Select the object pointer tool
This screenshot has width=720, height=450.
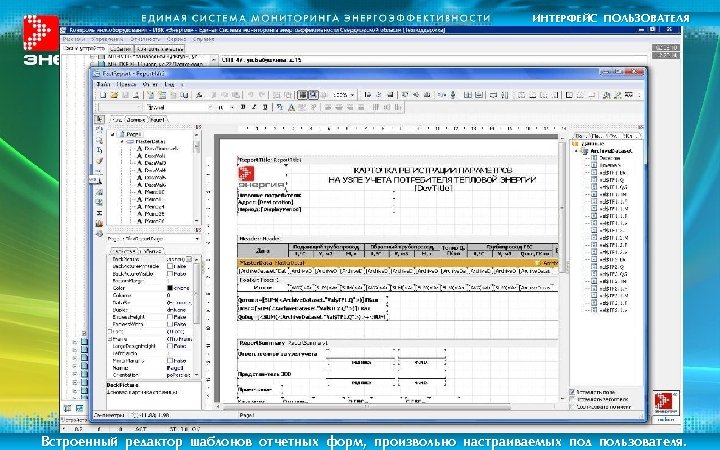point(99,119)
